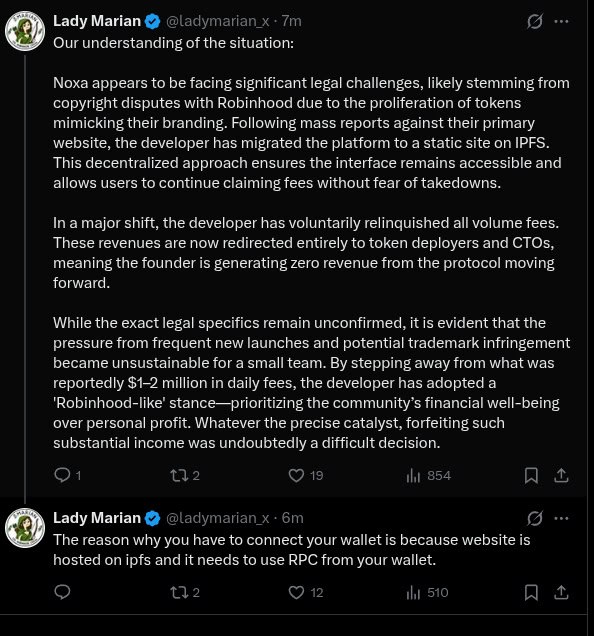594x636 pixels.
Task: Expand more options on second post
Action: point(561,518)
